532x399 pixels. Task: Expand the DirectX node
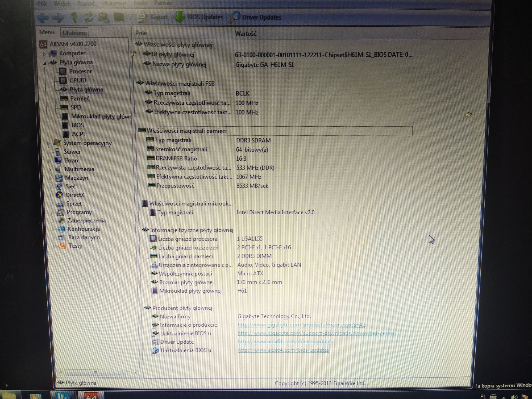point(51,196)
